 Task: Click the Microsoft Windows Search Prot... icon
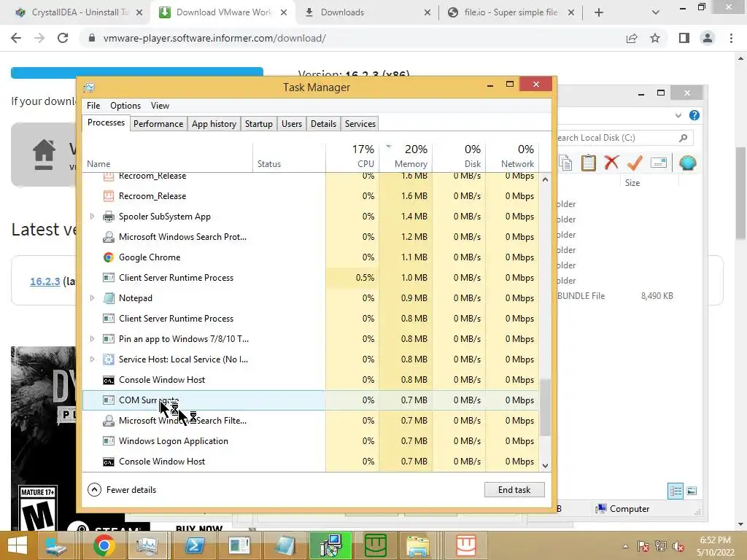(109, 237)
